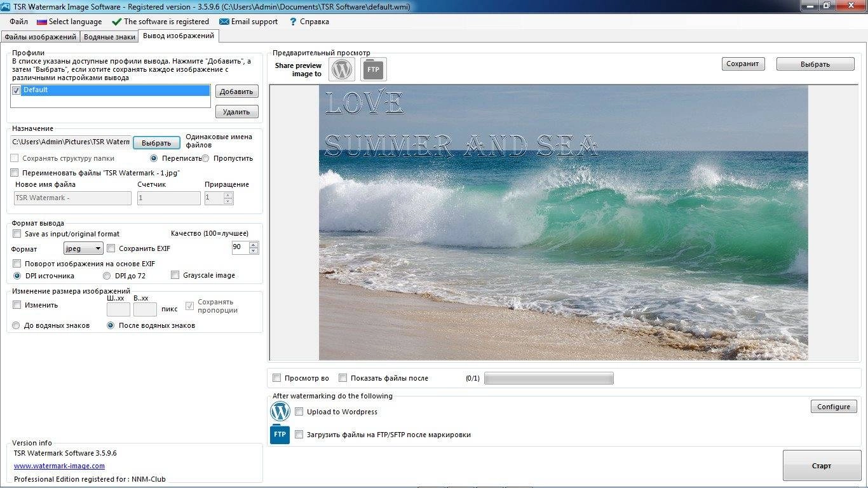The height and width of the screenshot is (488, 868).
Task: Click Добавить profile button
Action: coord(236,91)
